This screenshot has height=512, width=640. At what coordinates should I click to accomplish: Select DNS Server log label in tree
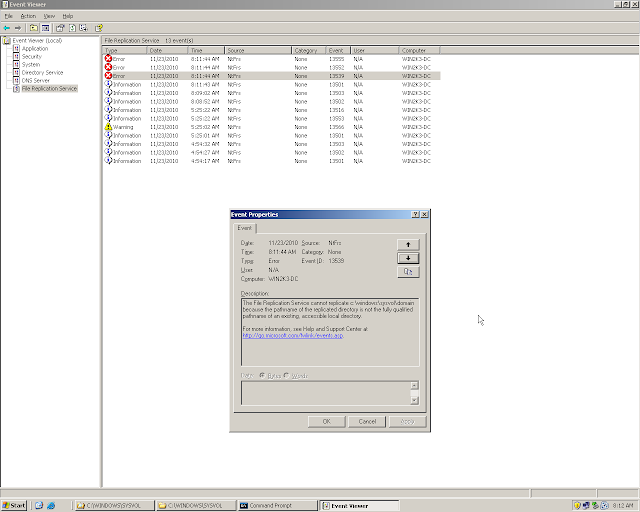pos(36,80)
